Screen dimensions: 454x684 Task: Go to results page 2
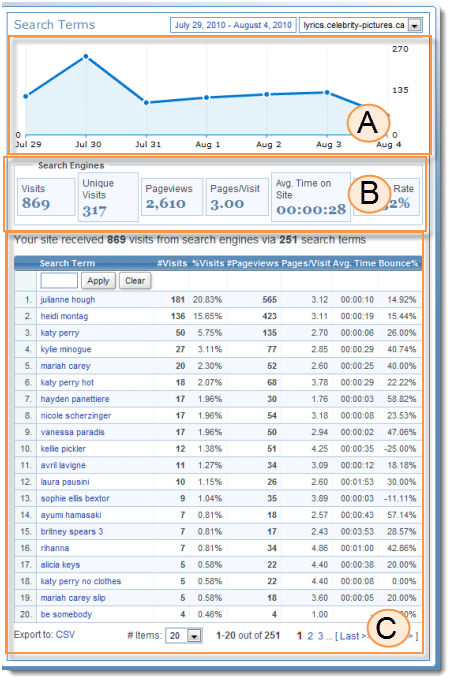tap(310, 636)
